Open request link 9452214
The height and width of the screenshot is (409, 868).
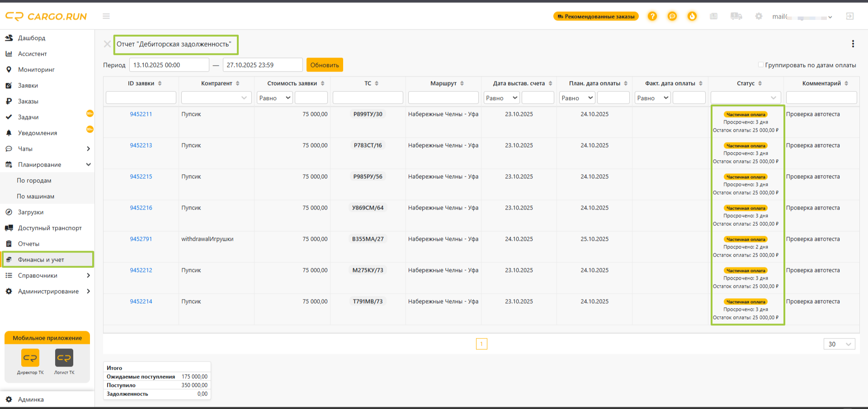pyautogui.click(x=141, y=301)
